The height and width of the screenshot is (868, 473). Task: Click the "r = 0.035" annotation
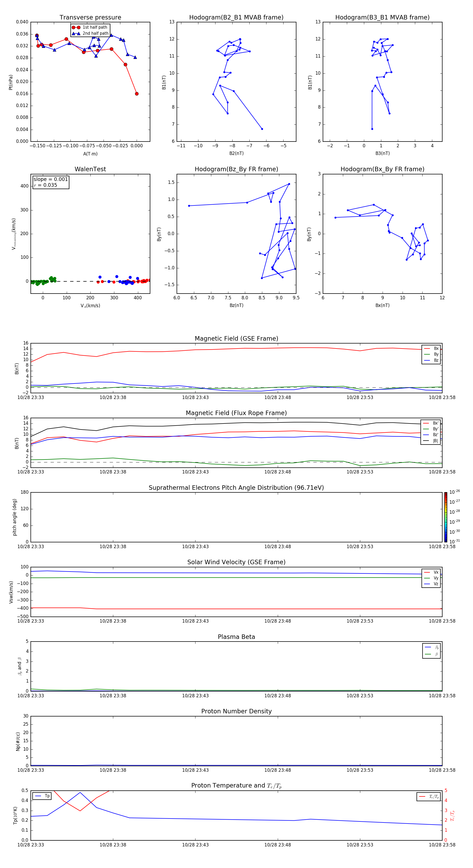[45, 185]
